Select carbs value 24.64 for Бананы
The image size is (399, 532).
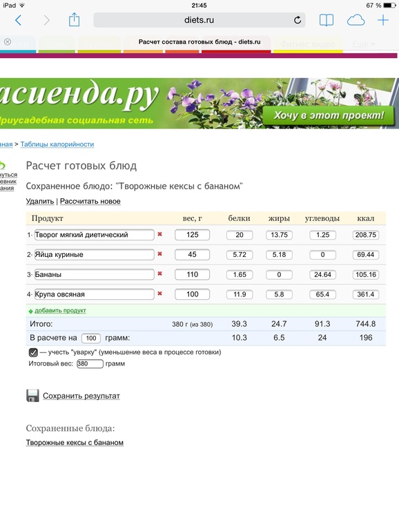click(x=322, y=274)
